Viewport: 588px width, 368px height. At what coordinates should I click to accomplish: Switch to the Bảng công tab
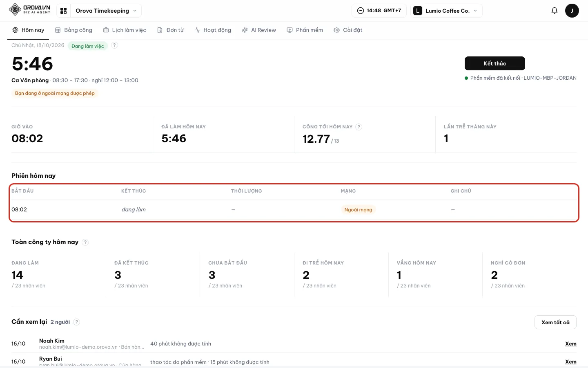pos(74,30)
